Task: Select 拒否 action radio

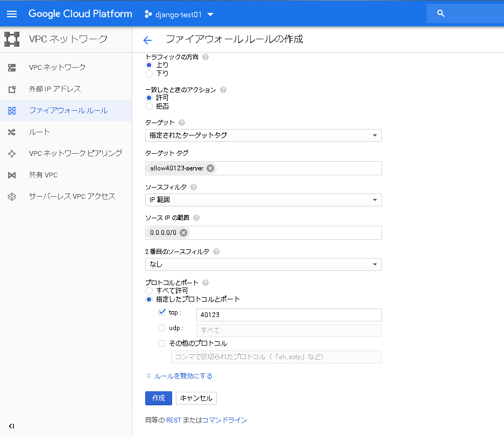Action: tap(149, 106)
